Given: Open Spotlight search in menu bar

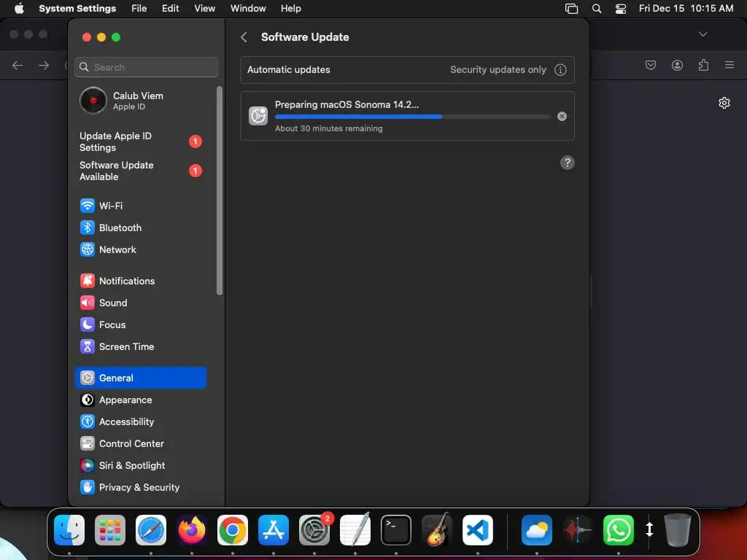Looking at the screenshot, I should tap(597, 9).
